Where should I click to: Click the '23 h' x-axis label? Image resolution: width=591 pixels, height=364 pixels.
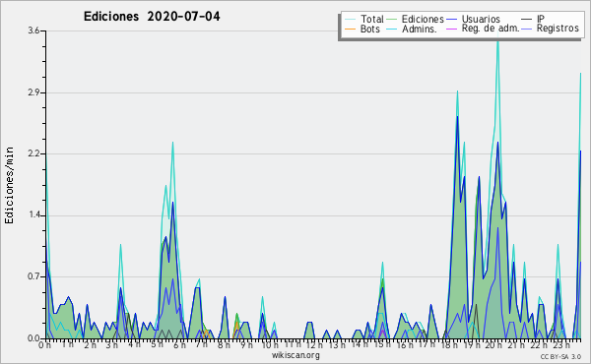561,344
